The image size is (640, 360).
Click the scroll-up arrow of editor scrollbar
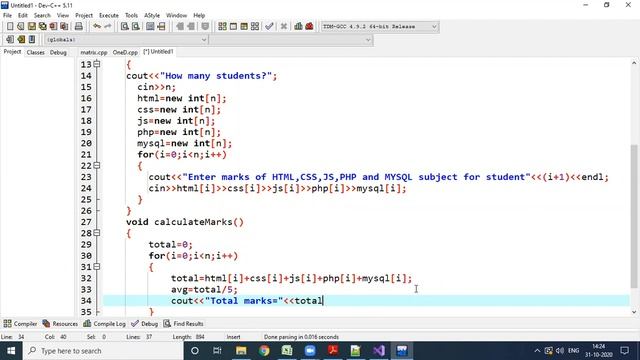(x=634, y=63)
